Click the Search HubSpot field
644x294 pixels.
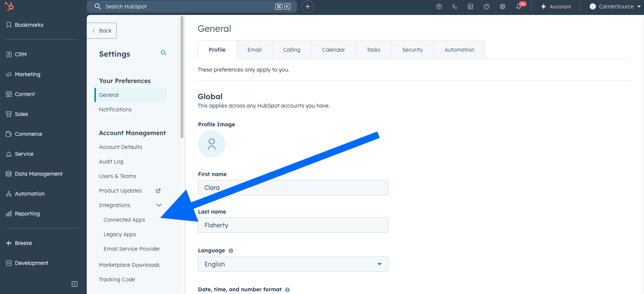click(192, 7)
